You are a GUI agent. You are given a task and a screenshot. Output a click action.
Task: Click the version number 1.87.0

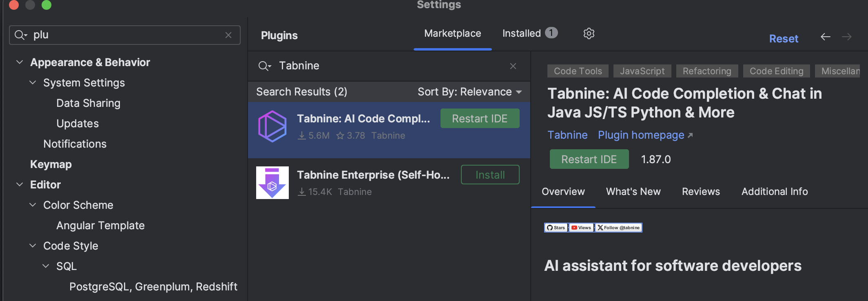coord(655,159)
